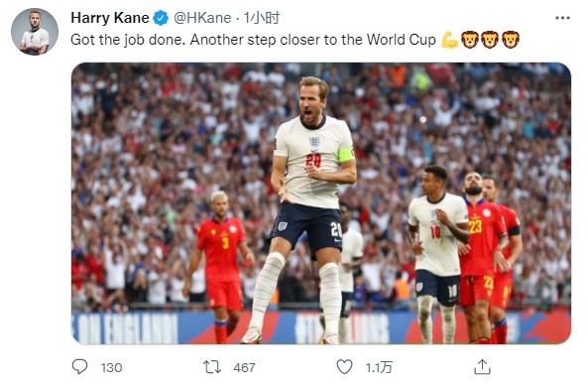588x388 pixels.
Task: Like the tweet with heart icon
Action: (x=344, y=366)
